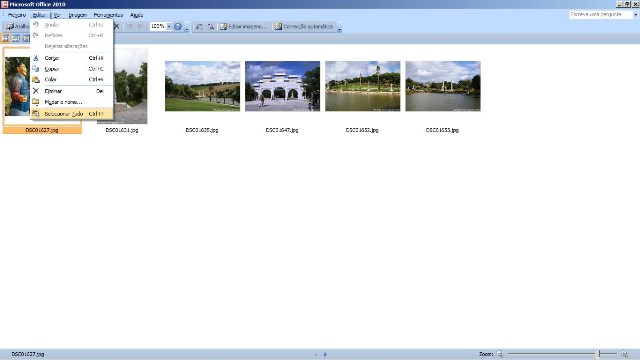Open the Imagem menu

tap(78, 15)
